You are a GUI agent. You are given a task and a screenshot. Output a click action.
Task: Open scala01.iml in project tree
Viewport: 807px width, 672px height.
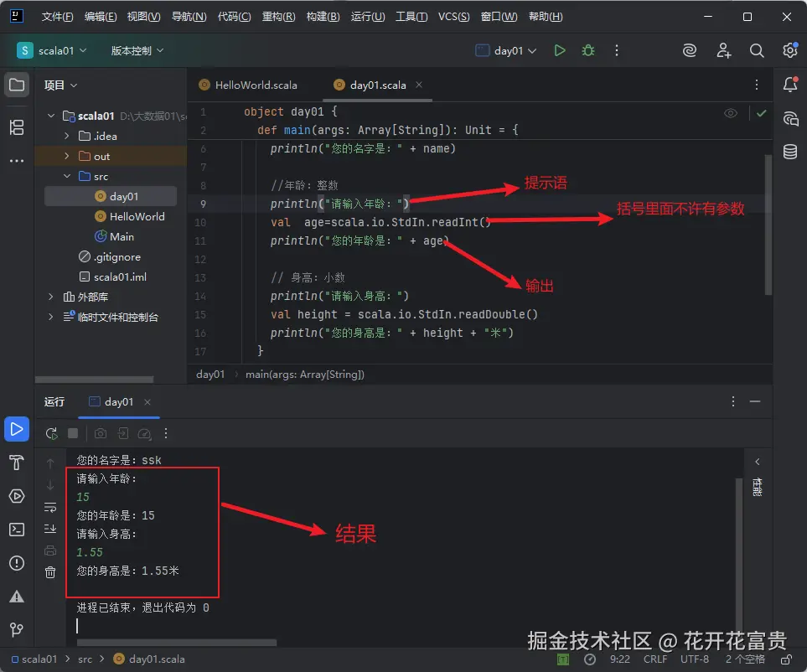tap(113, 277)
